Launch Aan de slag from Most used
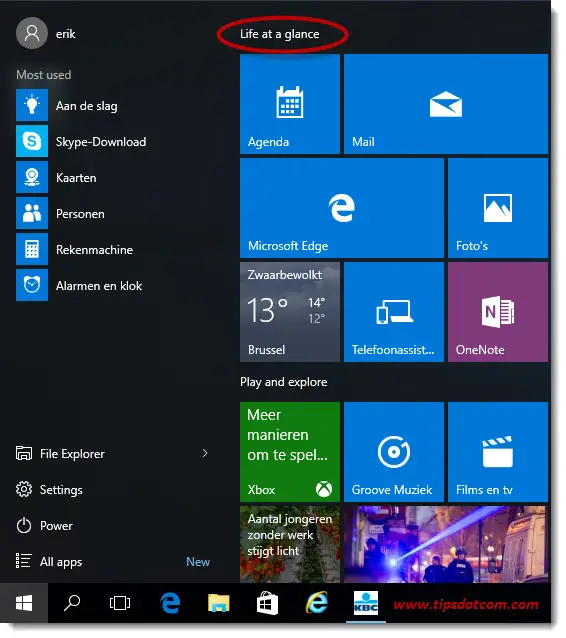This screenshot has height=638, width=566. (114, 106)
